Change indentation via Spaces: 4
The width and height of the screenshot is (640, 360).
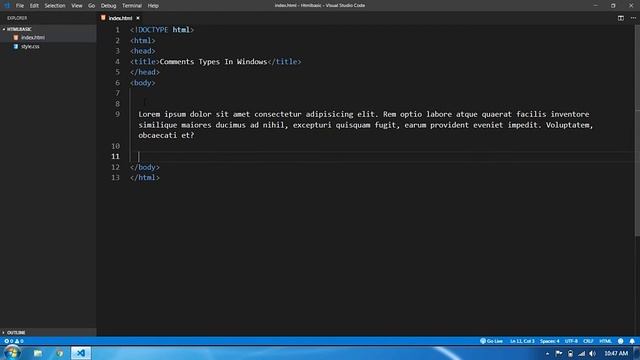pos(549,341)
